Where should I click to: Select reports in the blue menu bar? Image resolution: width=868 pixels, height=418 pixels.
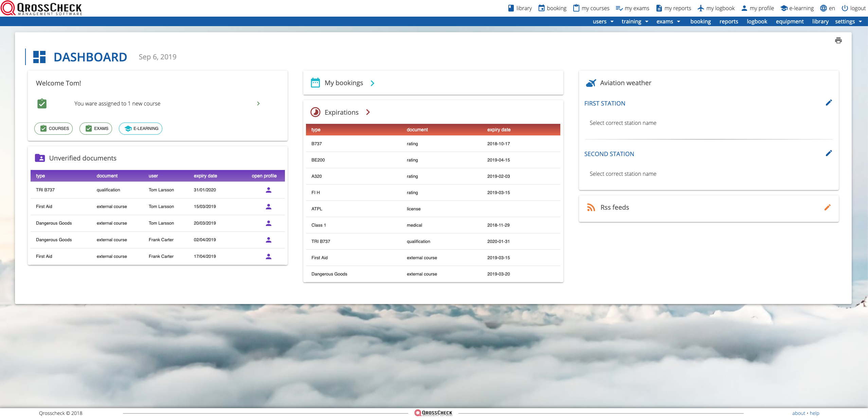point(729,21)
